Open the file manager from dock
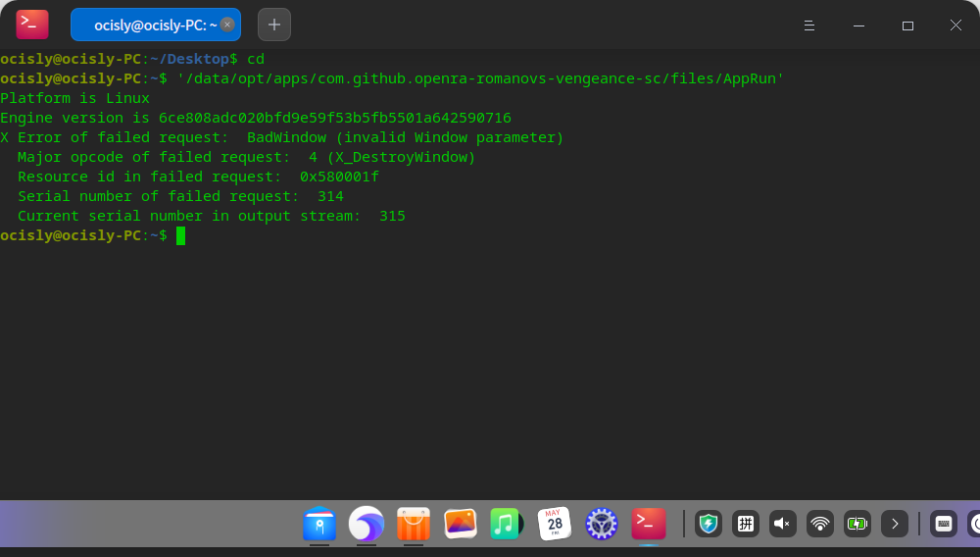 pos(319,524)
